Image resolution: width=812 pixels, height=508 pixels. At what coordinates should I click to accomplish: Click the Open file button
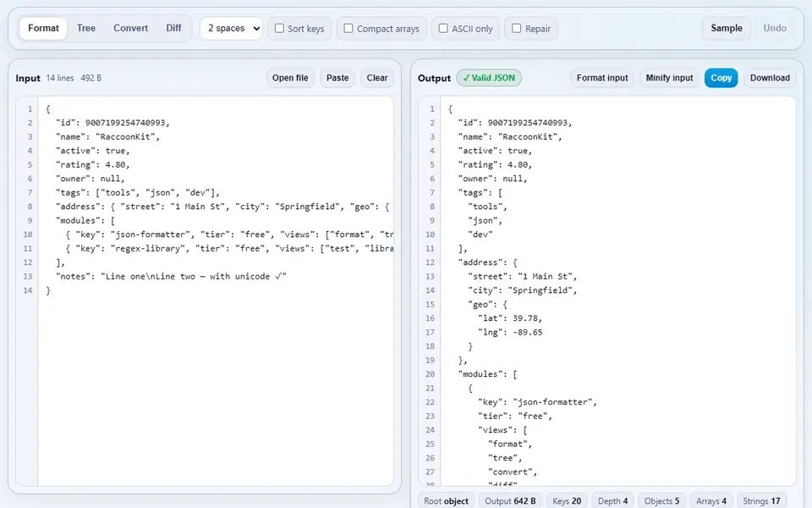tap(290, 78)
